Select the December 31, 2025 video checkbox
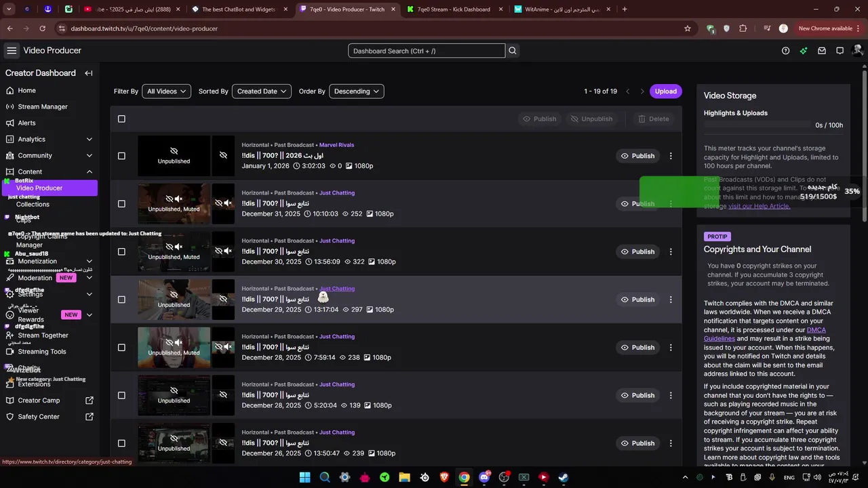The image size is (868, 488). coord(121,203)
